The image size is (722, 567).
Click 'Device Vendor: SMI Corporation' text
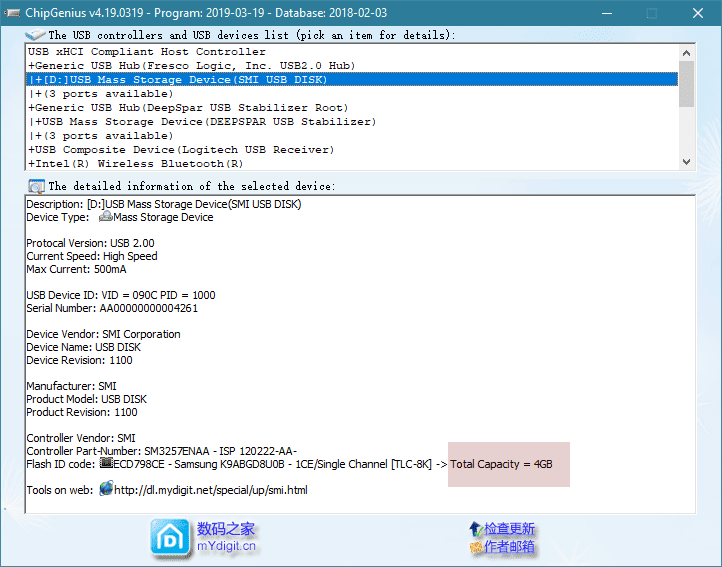pos(103,334)
